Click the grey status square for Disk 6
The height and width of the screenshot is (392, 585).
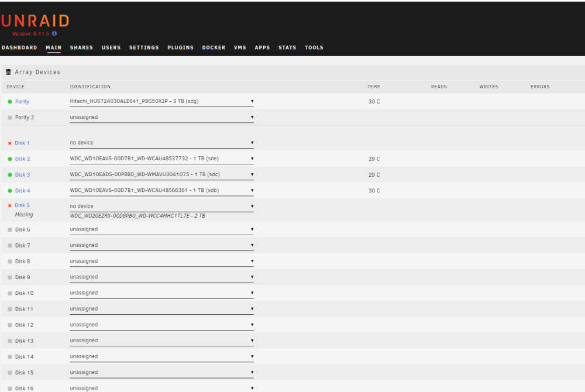coord(10,230)
